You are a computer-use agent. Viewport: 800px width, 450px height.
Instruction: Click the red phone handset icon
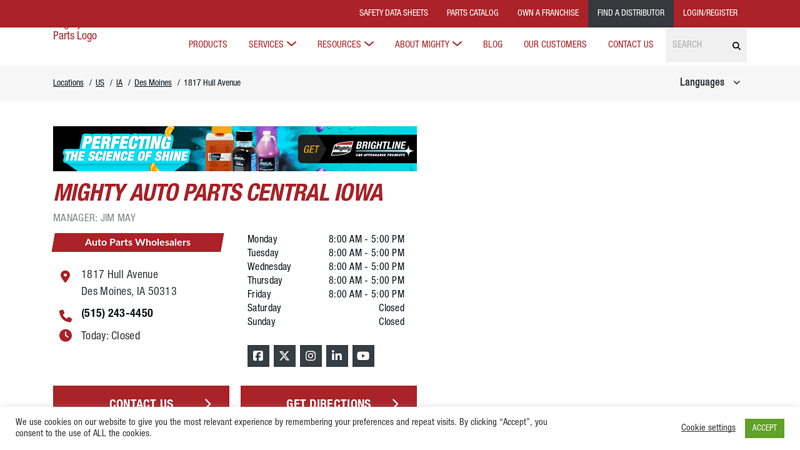(x=65, y=316)
